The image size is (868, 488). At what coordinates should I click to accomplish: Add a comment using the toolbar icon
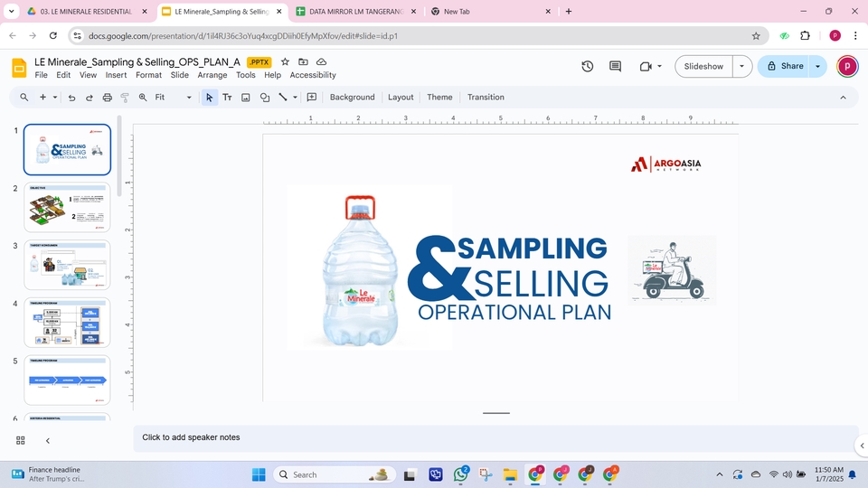(x=312, y=98)
